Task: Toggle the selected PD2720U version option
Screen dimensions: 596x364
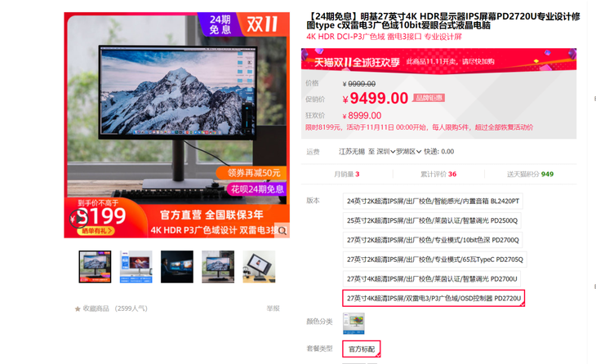Action: 433,299
